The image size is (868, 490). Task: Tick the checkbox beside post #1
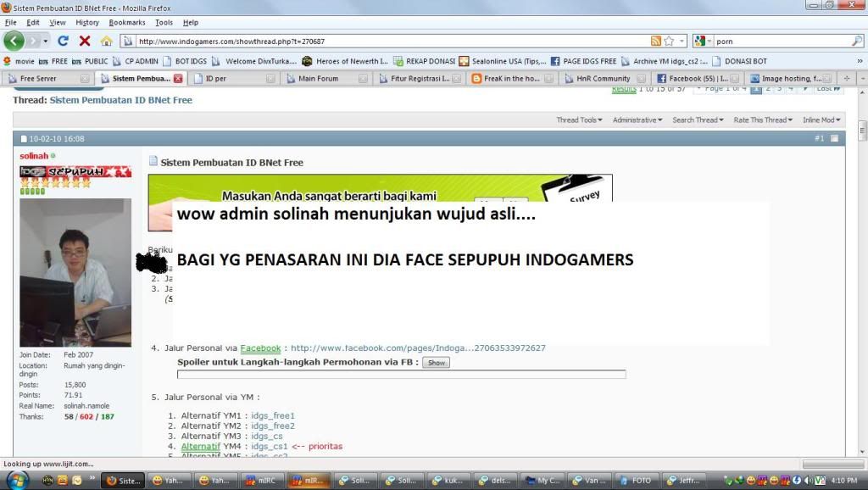click(834, 138)
